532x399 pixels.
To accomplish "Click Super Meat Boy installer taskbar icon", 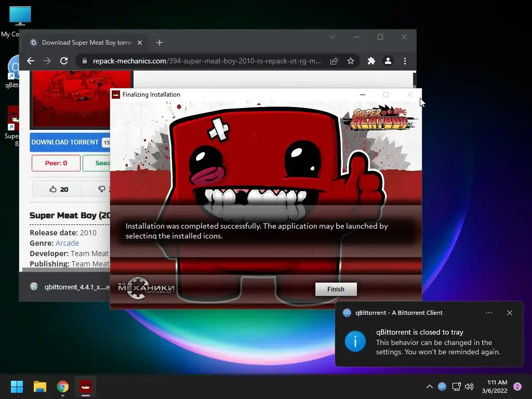I will tap(86, 387).
